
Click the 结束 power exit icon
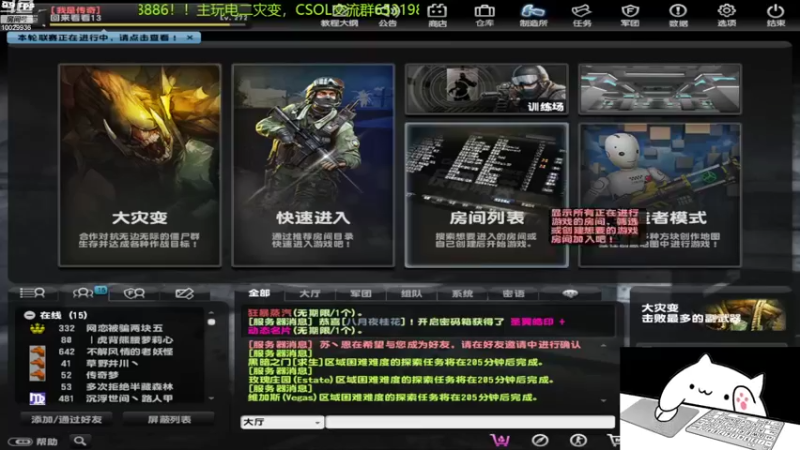click(776, 15)
